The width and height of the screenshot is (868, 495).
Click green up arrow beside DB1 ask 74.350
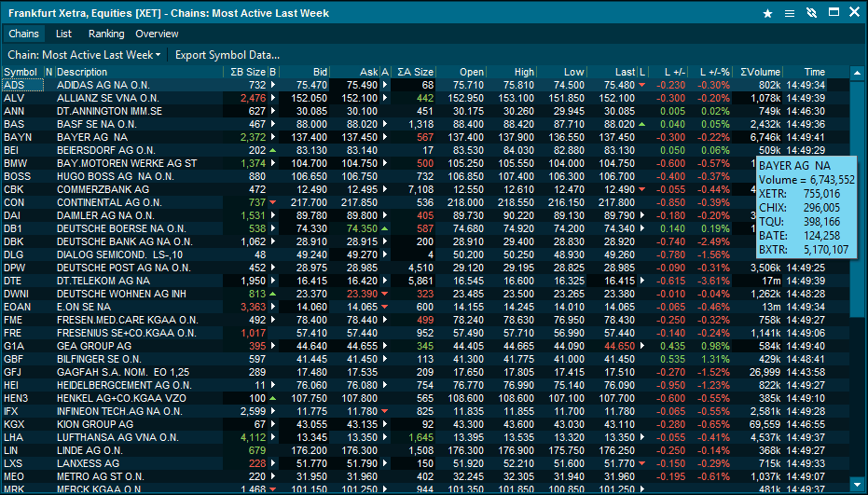point(385,228)
